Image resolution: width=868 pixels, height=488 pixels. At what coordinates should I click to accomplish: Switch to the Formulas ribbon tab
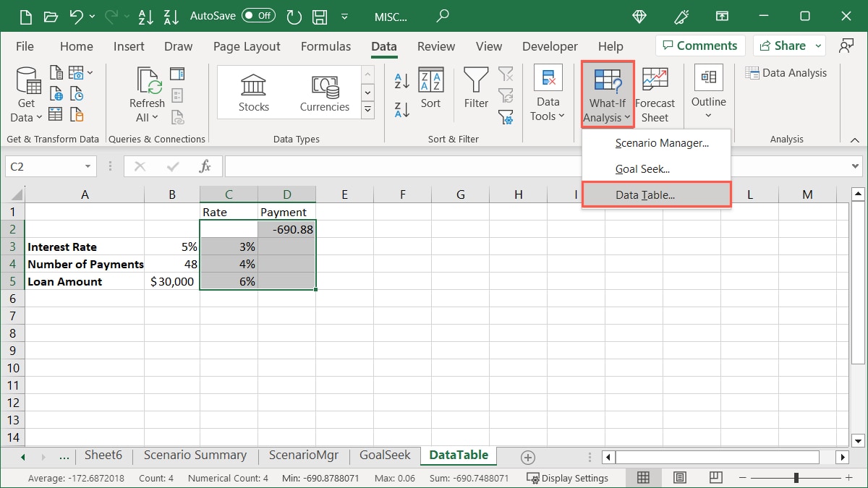pos(325,46)
